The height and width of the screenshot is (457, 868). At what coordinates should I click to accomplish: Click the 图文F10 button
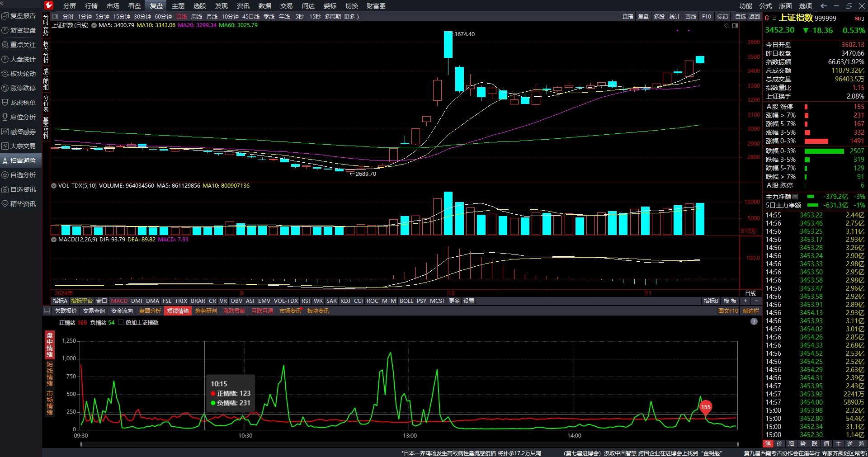pyautogui.click(x=728, y=311)
